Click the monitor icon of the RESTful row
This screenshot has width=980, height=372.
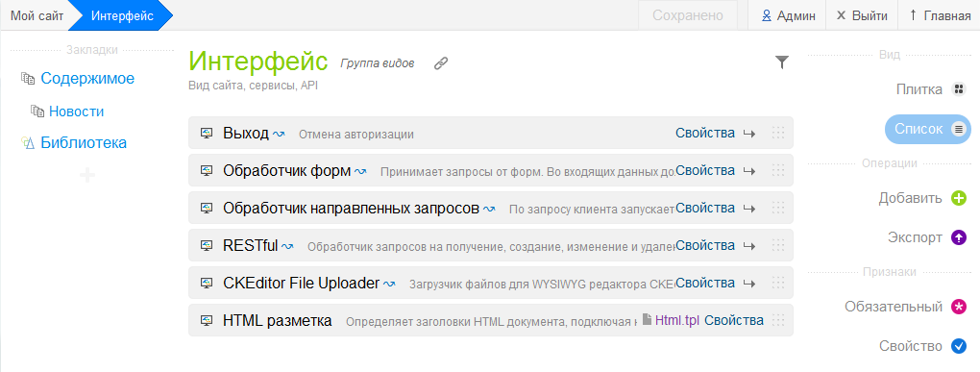tap(207, 245)
